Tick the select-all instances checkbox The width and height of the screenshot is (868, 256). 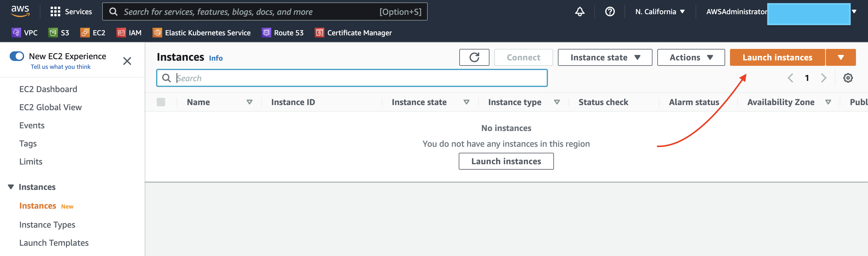point(161,102)
